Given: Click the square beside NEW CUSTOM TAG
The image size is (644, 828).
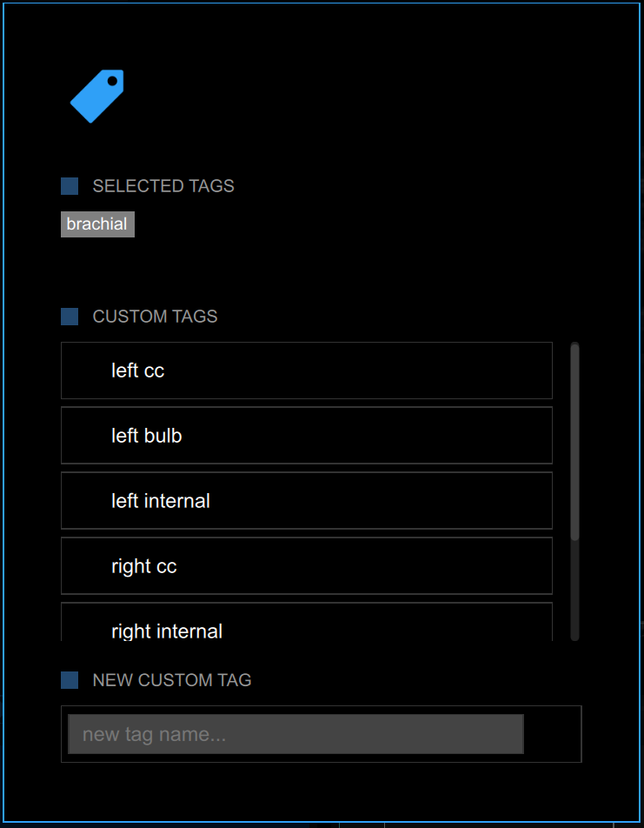Looking at the screenshot, I should 70,680.
